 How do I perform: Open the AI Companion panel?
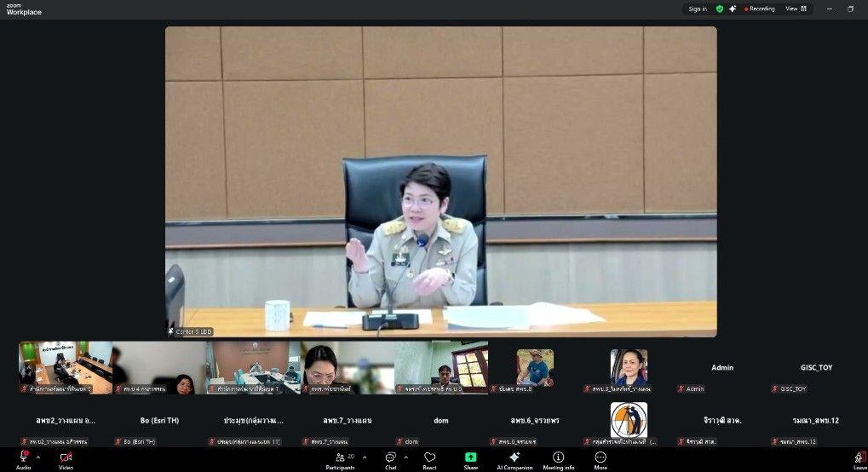click(514, 458)
